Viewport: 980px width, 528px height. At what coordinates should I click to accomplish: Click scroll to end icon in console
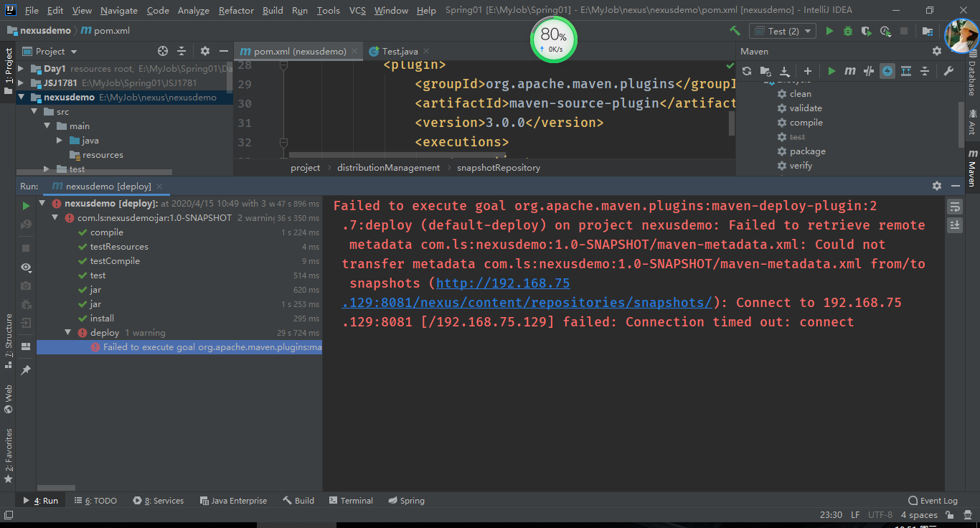[x=955, y=225]
